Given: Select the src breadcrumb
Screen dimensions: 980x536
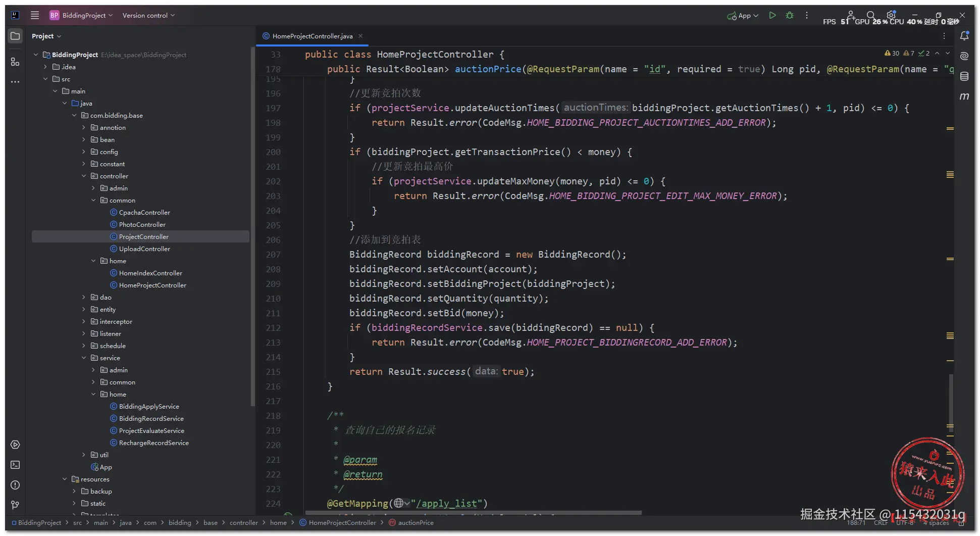Looking at the screenshot, I should 77,522.
